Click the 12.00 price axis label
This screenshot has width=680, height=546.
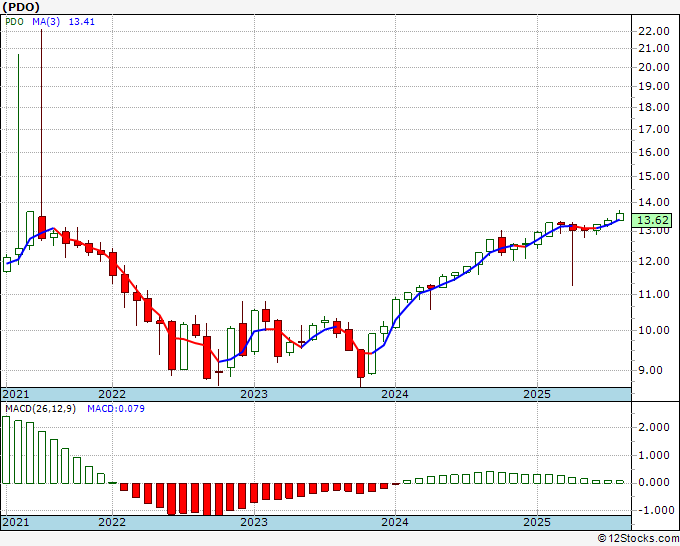pyautogui.click(x=654, y=261)
